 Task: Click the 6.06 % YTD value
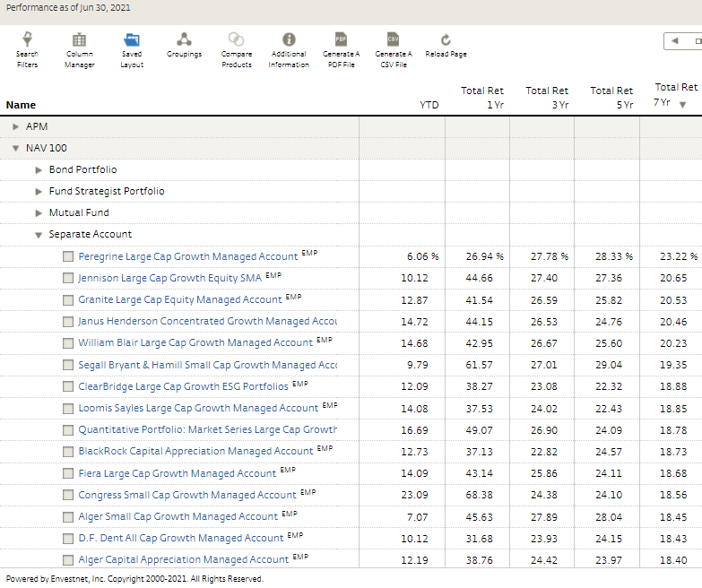pos(422,256)
